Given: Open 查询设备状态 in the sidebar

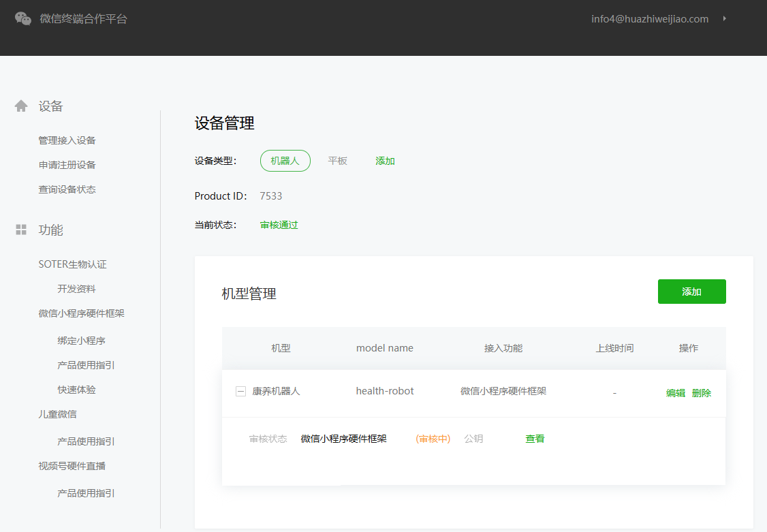Looking at the screenshot, I should click(x=67, y=189).
